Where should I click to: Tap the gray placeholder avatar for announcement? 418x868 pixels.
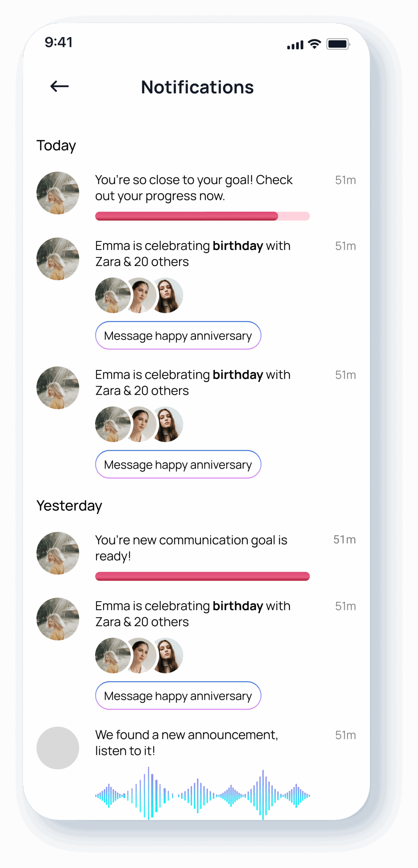click(58, 748)
